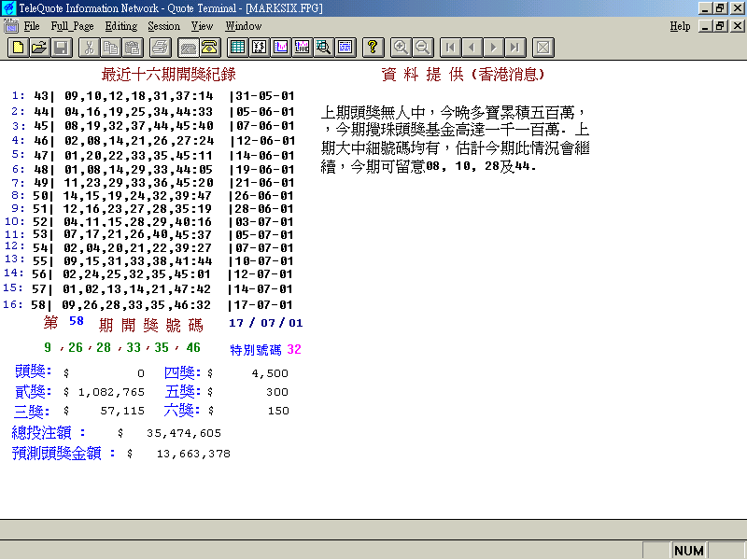747x560 pixels.
Task: Click draw row date 19-06-01
Action: [x=265, y=170]
